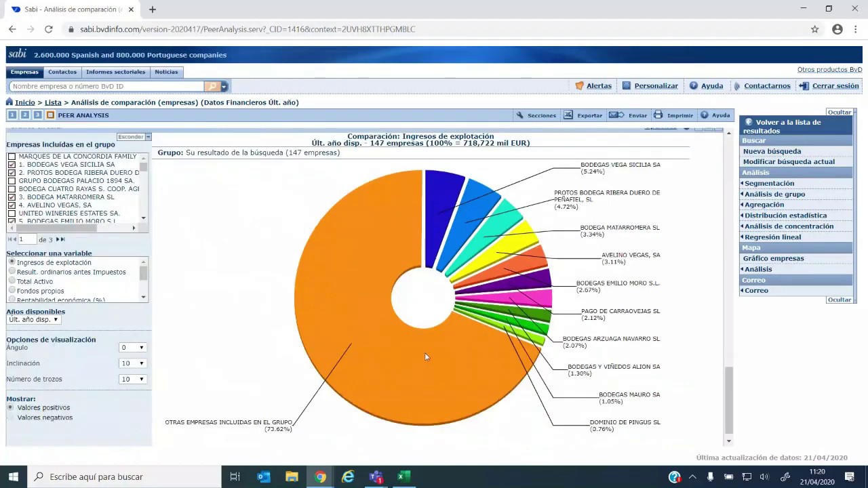Click the search magnifier button next to company field
The height and width of the screenshot is (488, 868).
[x=212, y=86]
